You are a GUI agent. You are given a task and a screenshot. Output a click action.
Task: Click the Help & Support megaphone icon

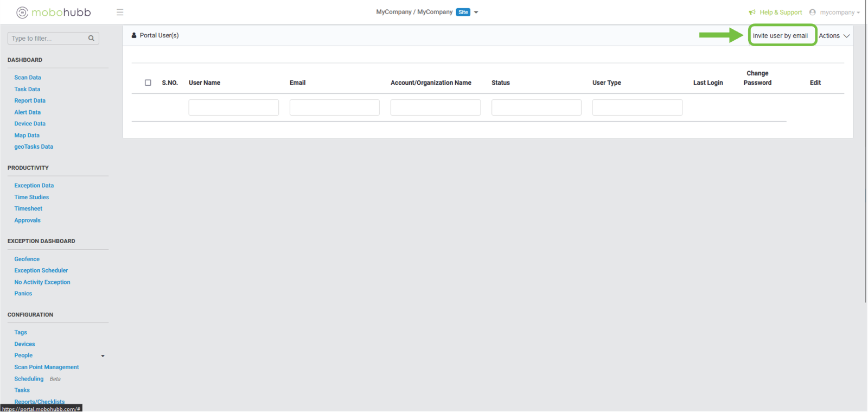coord(752,12)
